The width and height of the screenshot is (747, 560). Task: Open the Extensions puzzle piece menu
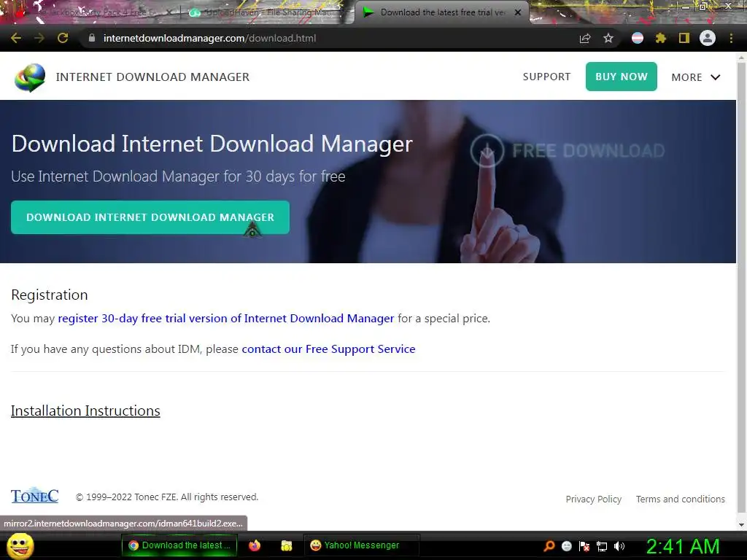(660, 38)
